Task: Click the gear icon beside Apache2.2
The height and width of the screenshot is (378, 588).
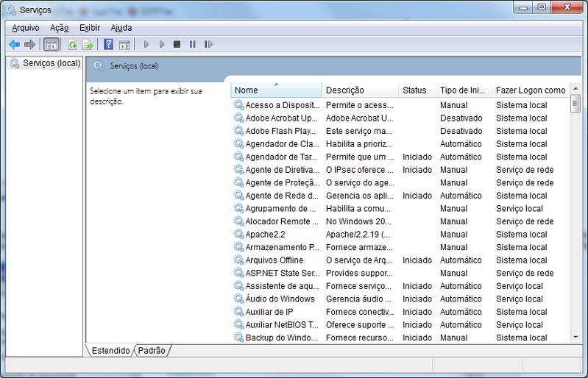Action: pyautogui.click(x=238, y=234)
